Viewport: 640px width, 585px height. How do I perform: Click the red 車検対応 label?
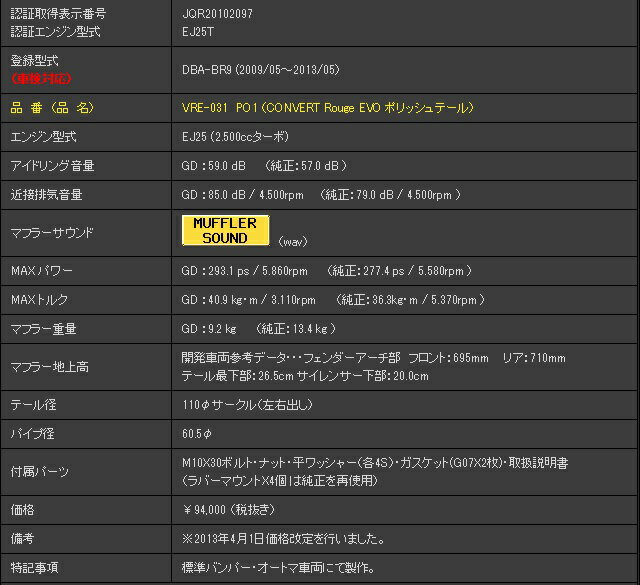[41, 77]
